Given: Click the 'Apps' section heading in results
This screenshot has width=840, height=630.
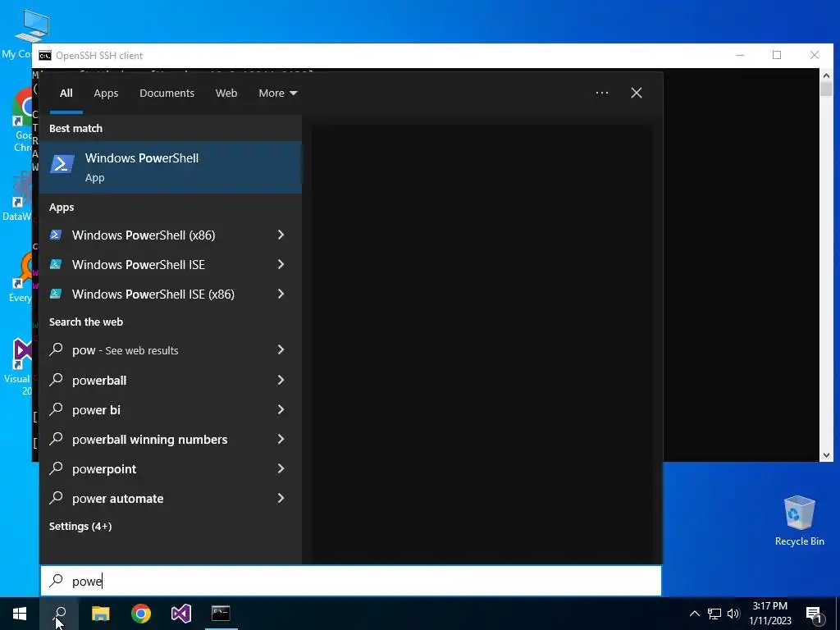Looking at the screenshot, I should tap(62, 208).
